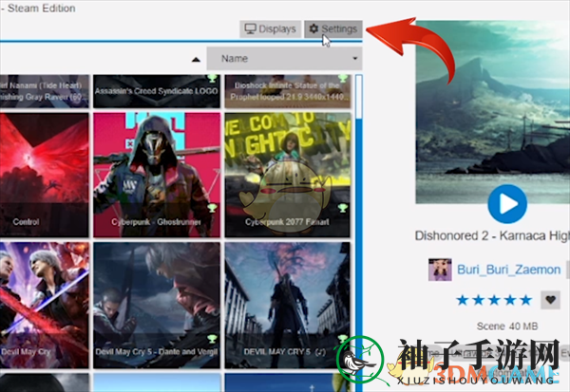Screen dimensions: 570x392
Task: Click trophy icon on Cyberpunk - Ghostrunner
Action: click(212, 208)
